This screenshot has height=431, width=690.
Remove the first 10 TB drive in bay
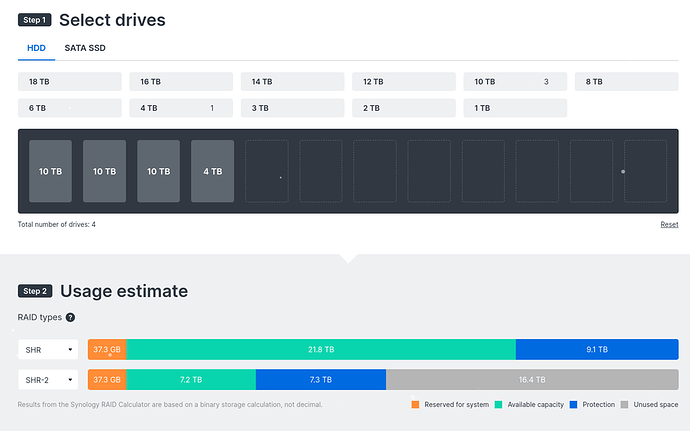(x=50, y=171)
